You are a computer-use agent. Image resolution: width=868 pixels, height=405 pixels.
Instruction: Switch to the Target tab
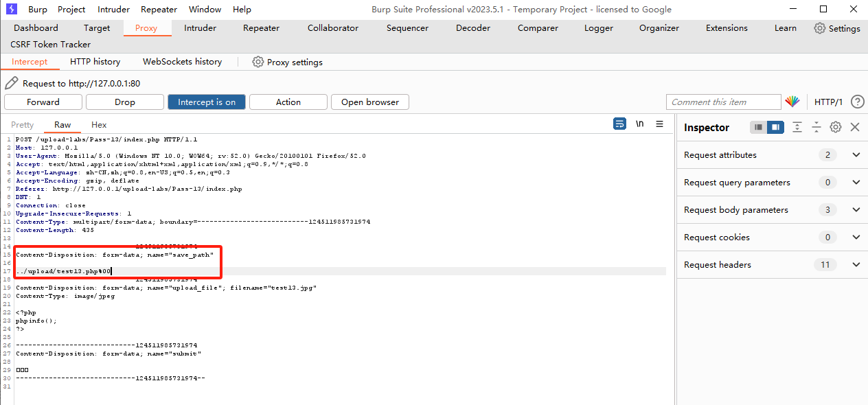coord(97,28)
